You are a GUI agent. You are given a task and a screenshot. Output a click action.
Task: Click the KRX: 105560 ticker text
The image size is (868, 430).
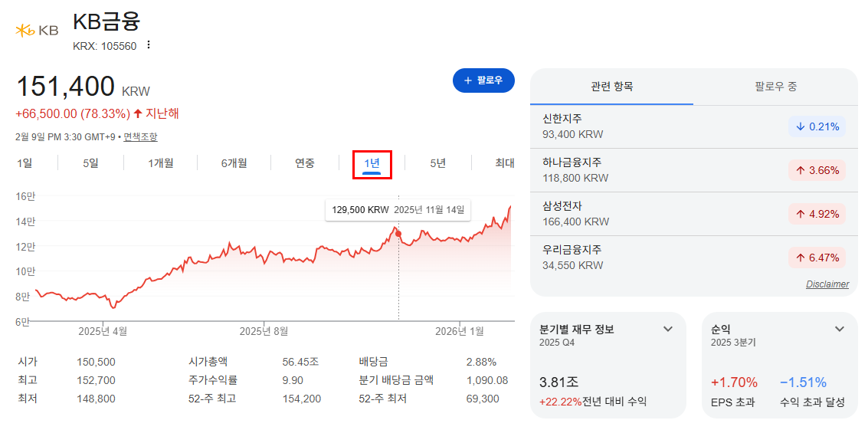pos(105,47)
